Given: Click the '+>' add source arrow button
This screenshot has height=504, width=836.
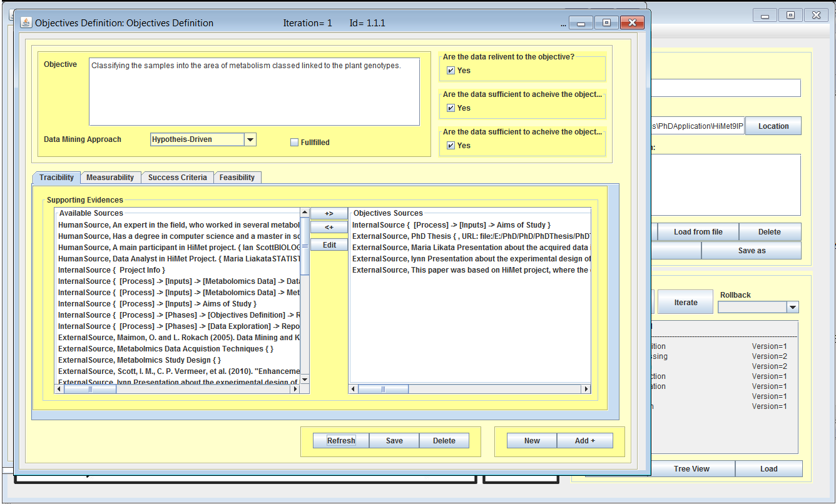Looking at the screenshot, I should coord(329,214).
